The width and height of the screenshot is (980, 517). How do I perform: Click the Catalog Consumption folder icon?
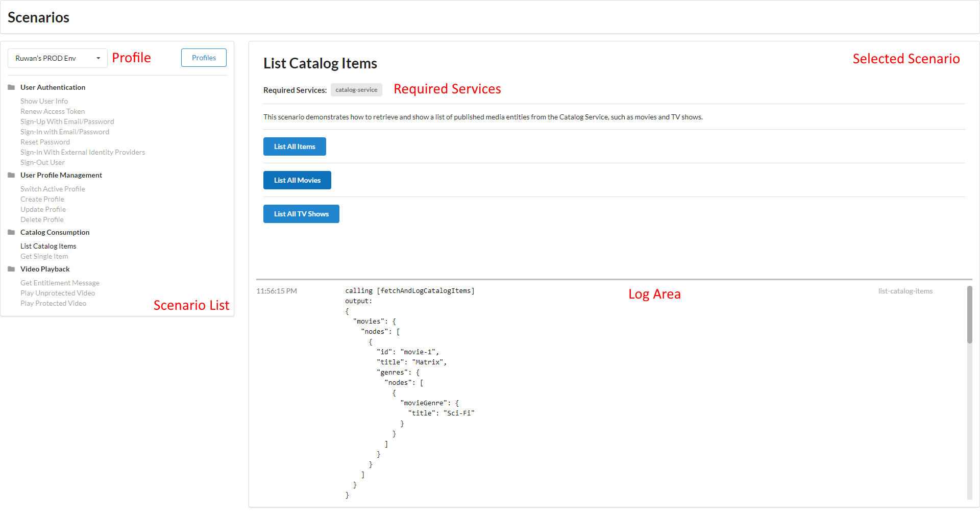tap(11, 232)
